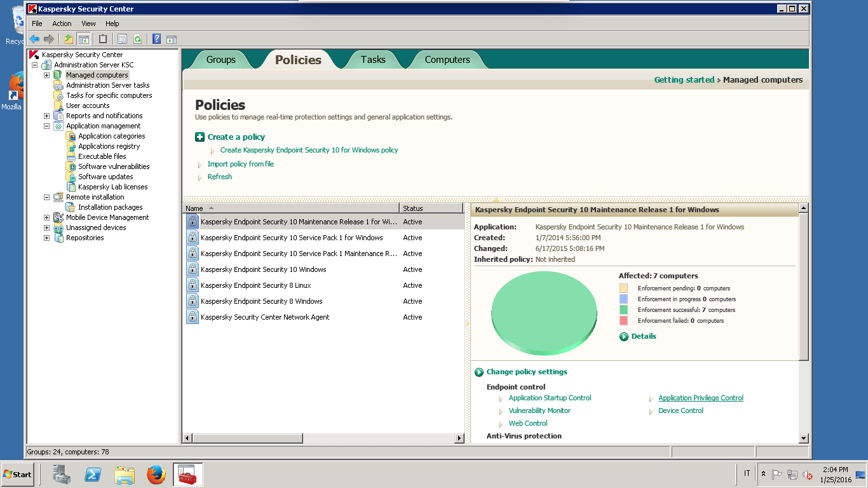The height and width of the screenshot is (488, 868).
Task: Expand the Managed computers tree node
Action: [x=46, y=75]
